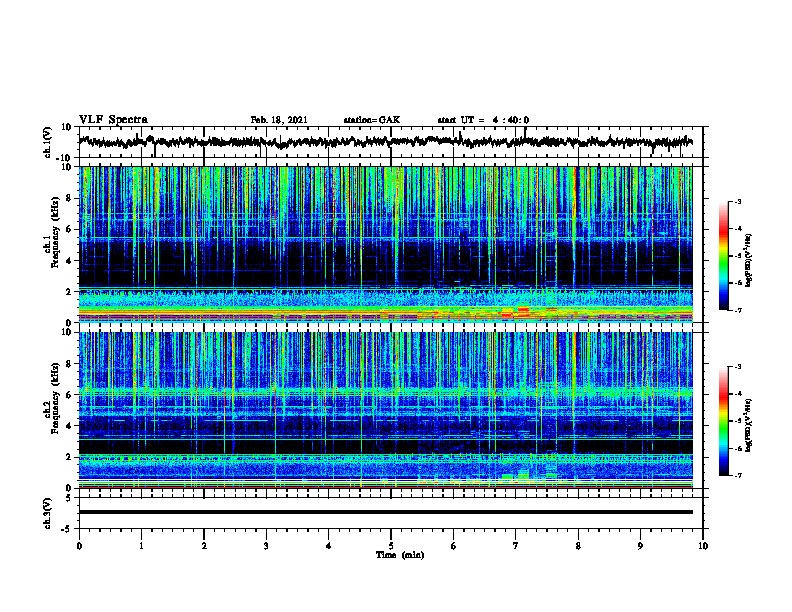The height and width of the screenshot is (612, 792).
Task: Click the ch.1 spectrogram panel
Action: point(386,244)
